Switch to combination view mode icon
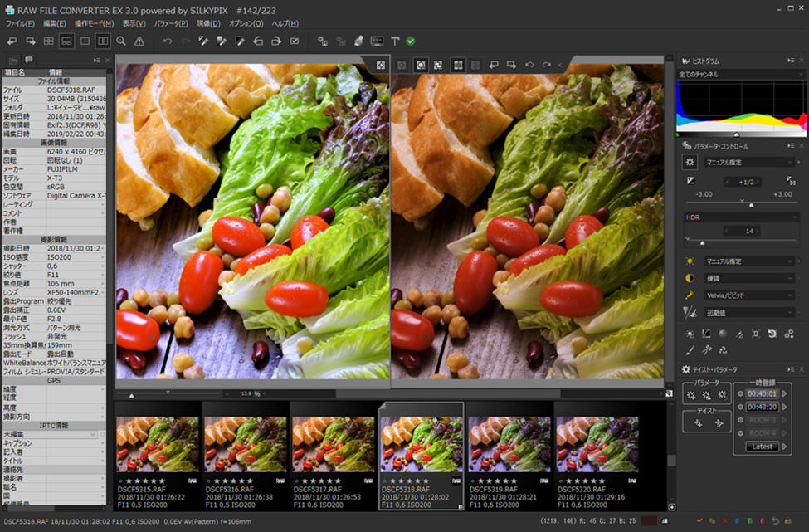This screenshot has height=532, width=809. point(66,41)
